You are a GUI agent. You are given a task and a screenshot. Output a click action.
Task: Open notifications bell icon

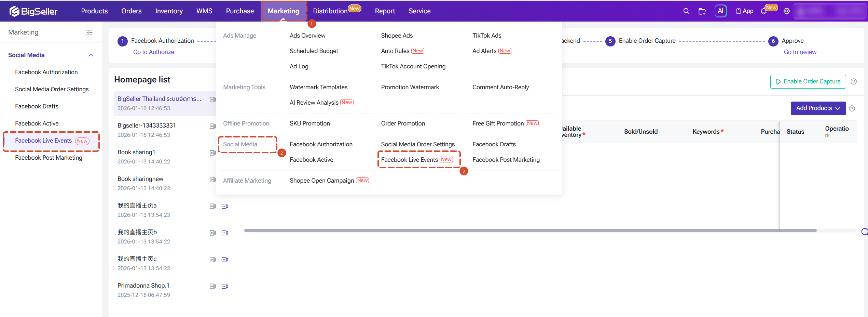763,12
